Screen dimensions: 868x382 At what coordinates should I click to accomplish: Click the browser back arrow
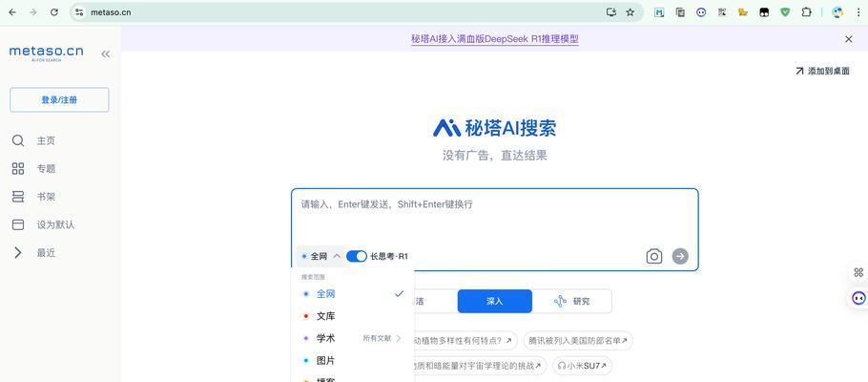12,12
